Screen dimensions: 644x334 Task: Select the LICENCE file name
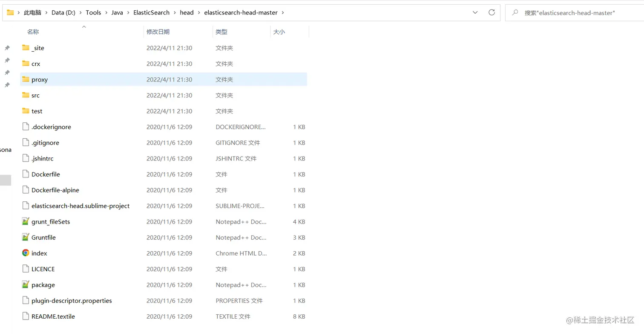click(x=43, y=269)
